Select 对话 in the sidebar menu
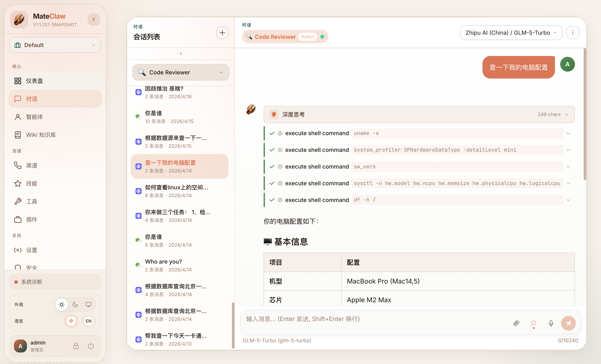The height and width of the screenshot is (364, 601). coord(31,99)
